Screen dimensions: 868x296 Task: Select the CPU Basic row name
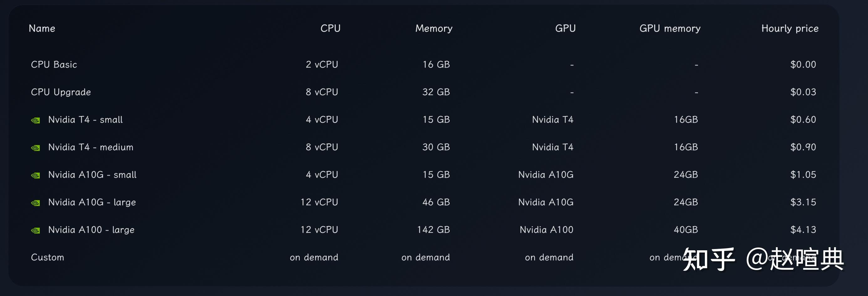pos(54,64)
